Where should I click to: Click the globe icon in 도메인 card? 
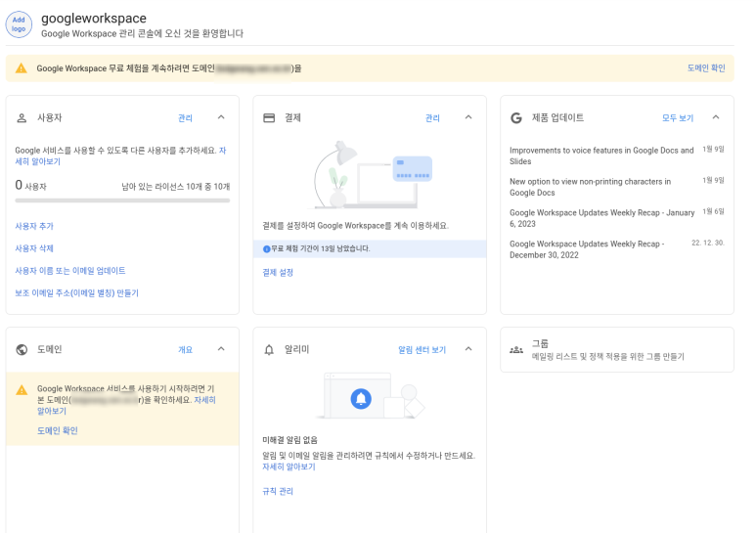pos(22,350)
